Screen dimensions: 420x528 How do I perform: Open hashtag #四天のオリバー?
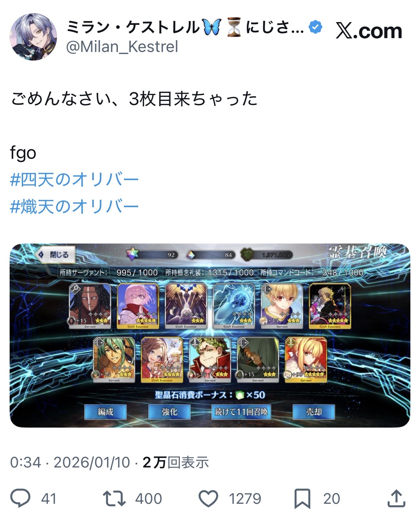[x=74, y=179]
